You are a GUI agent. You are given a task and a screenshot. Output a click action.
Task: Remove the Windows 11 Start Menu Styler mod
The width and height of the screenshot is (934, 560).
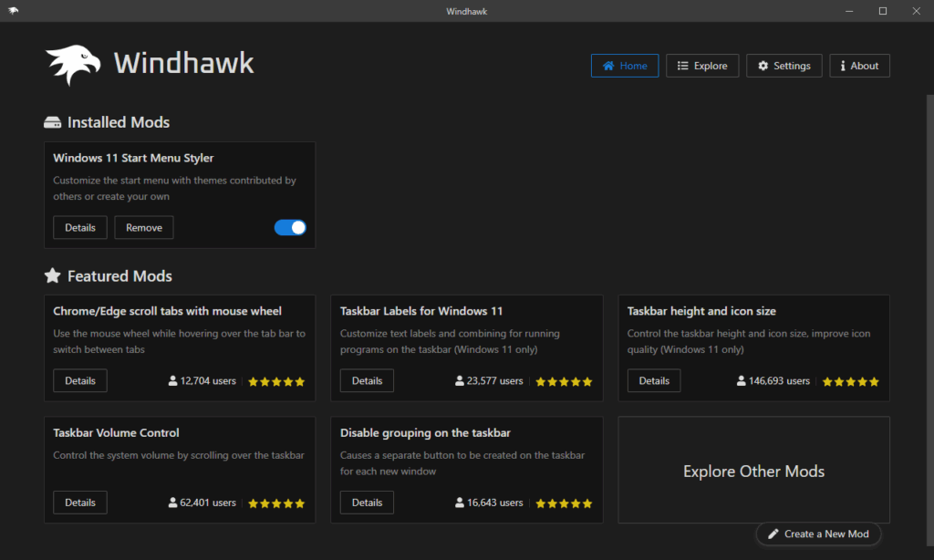click(x=144, y=228)
